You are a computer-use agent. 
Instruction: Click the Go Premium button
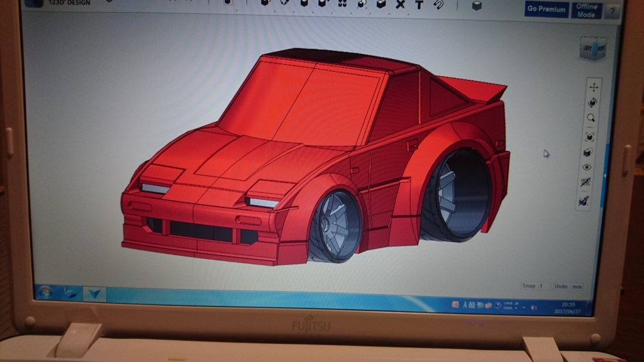(x=547, y=9)
